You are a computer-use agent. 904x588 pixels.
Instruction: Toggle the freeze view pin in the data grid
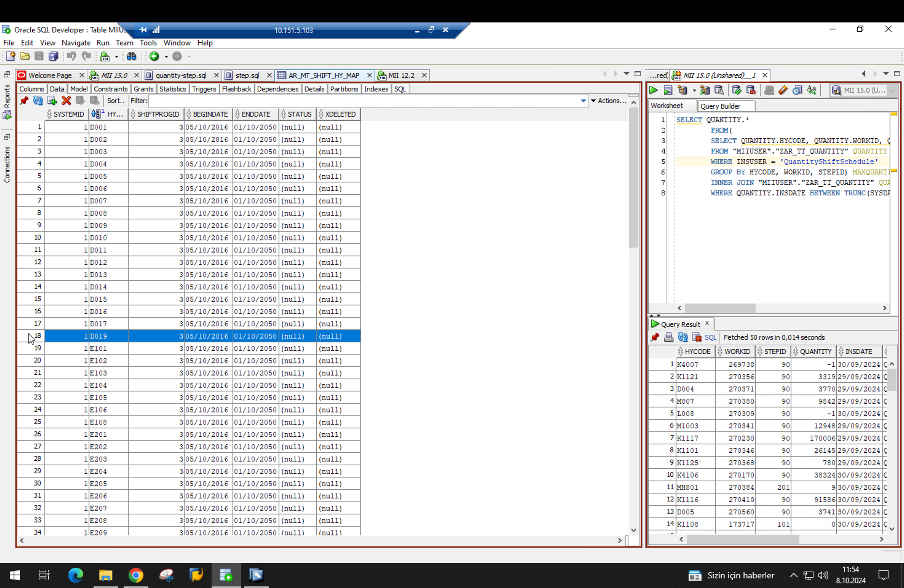pos(24,101)
